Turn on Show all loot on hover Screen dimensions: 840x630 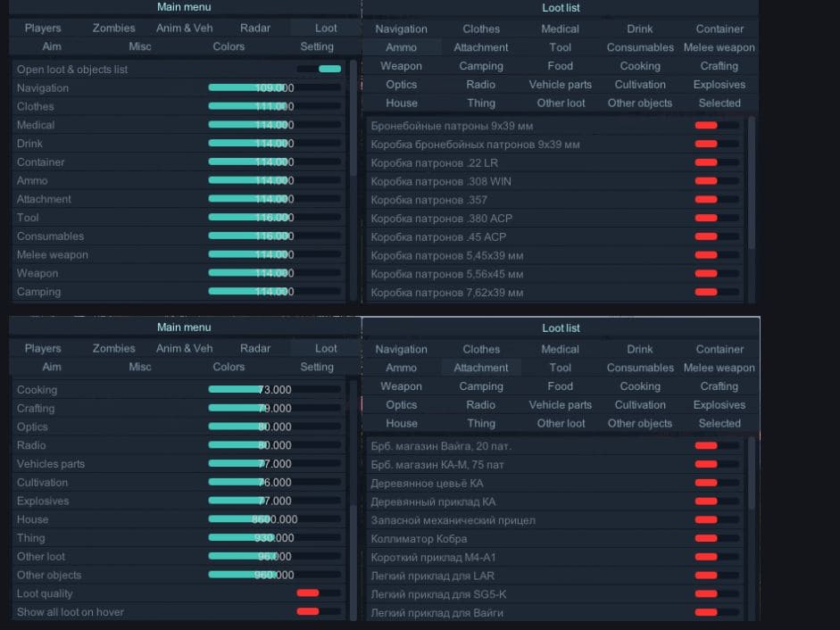[x=319, y=612]
